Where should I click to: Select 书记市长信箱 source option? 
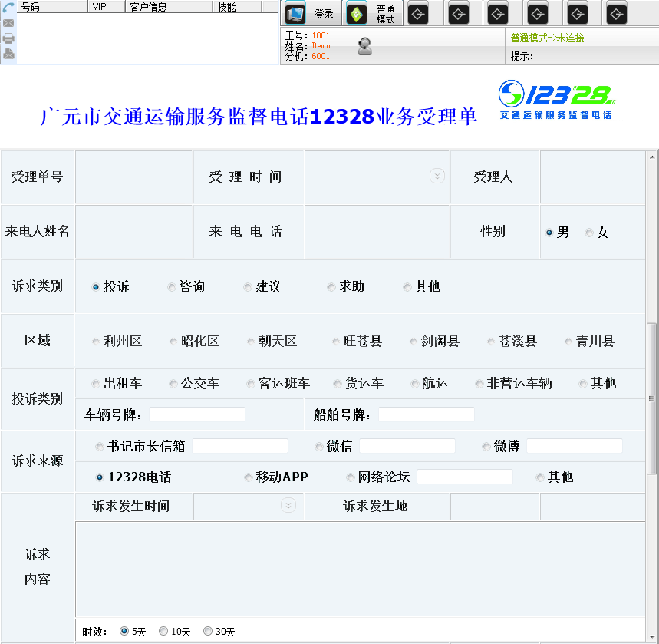click(99, 446)
